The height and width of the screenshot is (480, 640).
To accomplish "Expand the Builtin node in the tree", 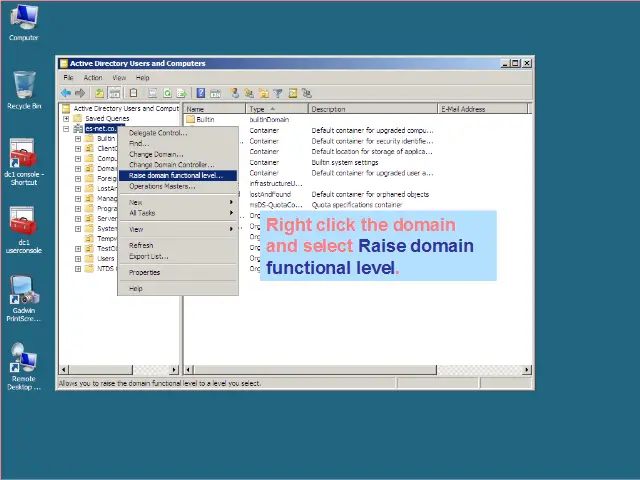I will pyautogui.click(x=78, y=139).
